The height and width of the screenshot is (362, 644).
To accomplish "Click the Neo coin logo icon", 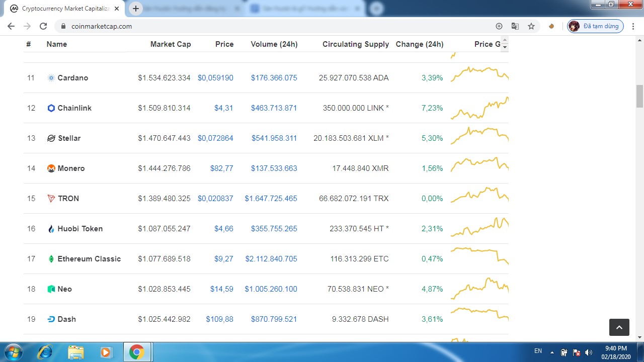I will tap(51, 289).
